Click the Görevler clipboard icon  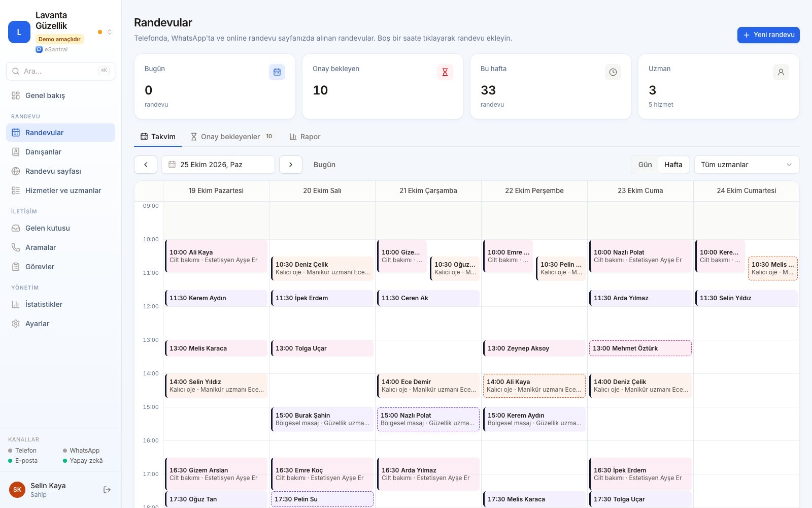[16, 267]
